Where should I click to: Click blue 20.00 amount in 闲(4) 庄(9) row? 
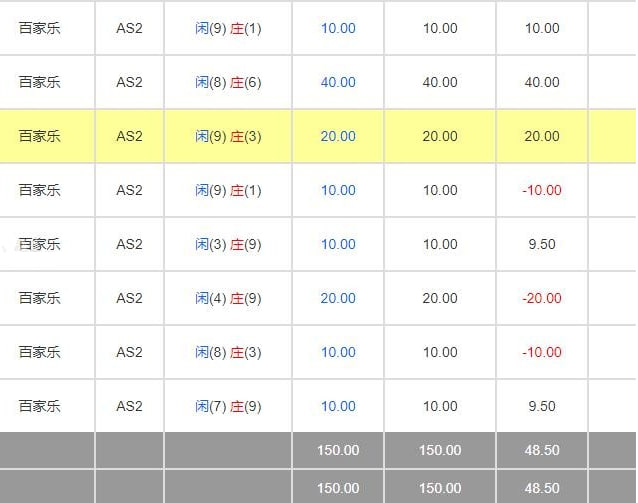pyautogui.click(x=338, y=298)
